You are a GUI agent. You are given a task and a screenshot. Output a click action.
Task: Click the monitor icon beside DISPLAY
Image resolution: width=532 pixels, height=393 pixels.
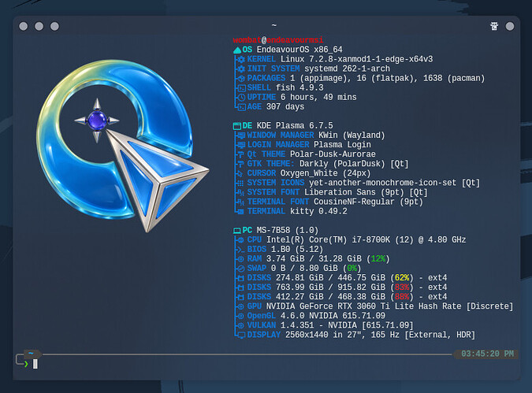pos(241,336)
